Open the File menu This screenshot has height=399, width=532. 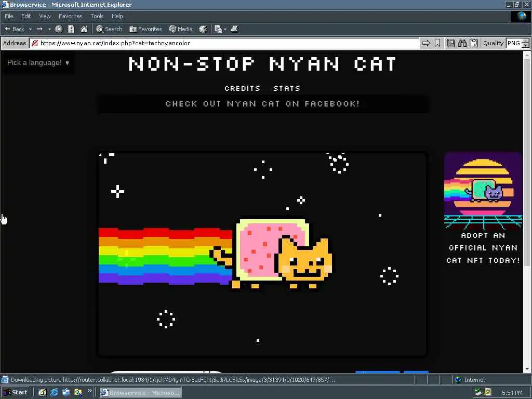pyautogui.click(x=9, y=16)
